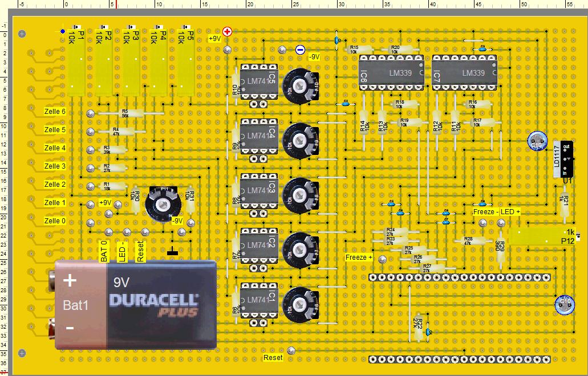Select resistor R5 56k
Screen dimensions: 588x376
125,113
